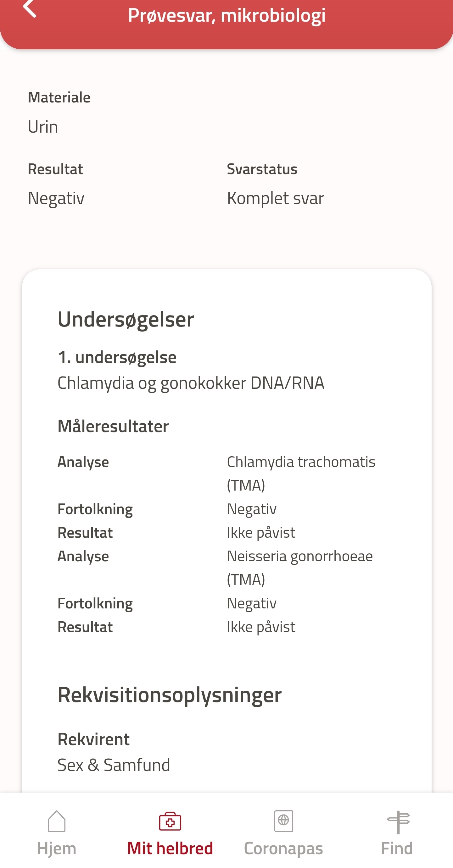The width and height of the screenshot is (453, 868).
Task: Select the Komplet svar status text
Action: pos(275,198)
